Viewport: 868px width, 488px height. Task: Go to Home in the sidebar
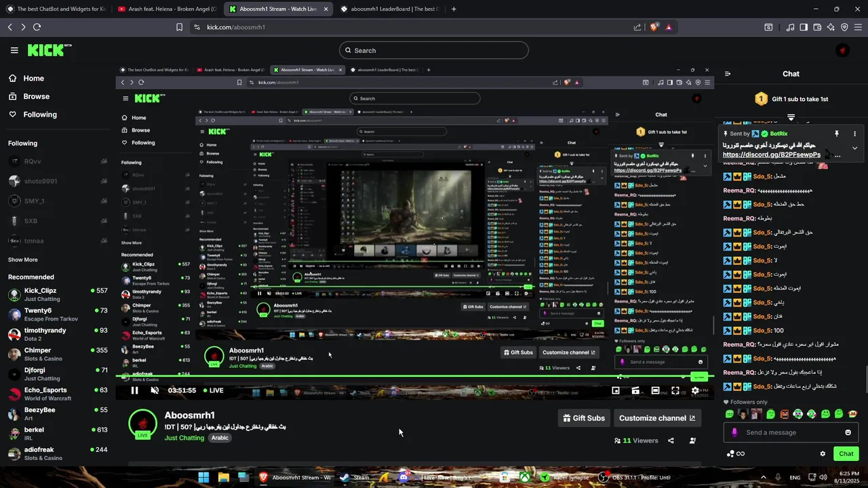(27, 79)
